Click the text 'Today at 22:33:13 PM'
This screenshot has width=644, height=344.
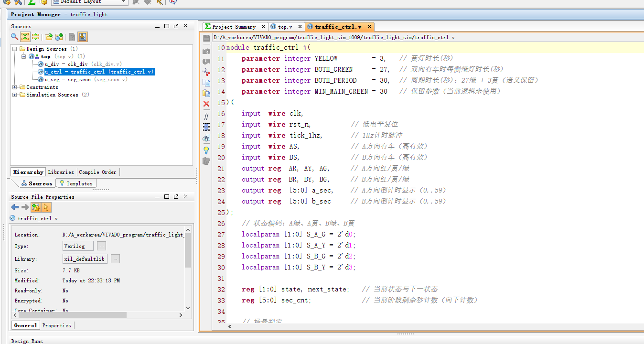tap(91, 281)
